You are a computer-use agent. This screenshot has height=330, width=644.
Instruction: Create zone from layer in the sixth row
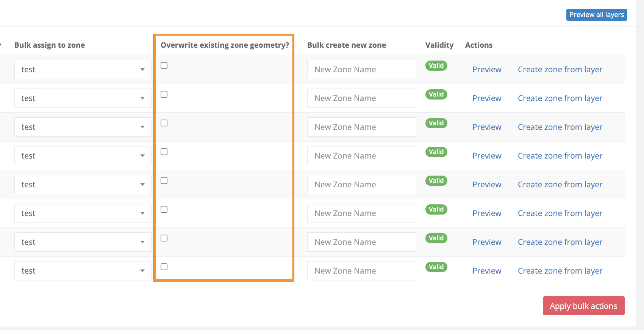point(560,213)
